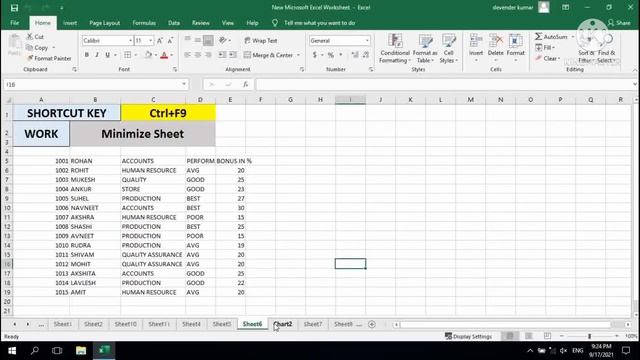Toggle Underline formatting
Image resolution: width=640 pixels, height=360 pixels.
107,55
